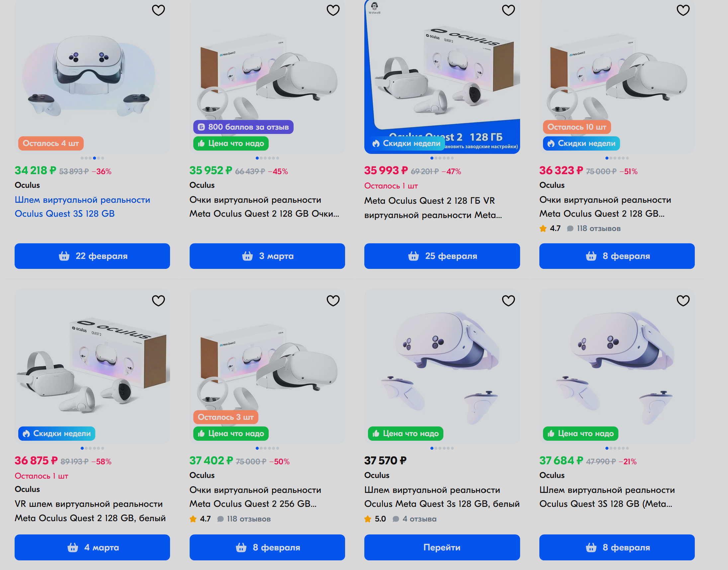Open Meta Oculus Quest 2 128 ГБ VR title
This screenshot has height=570, width=728.
pos(433,208)
